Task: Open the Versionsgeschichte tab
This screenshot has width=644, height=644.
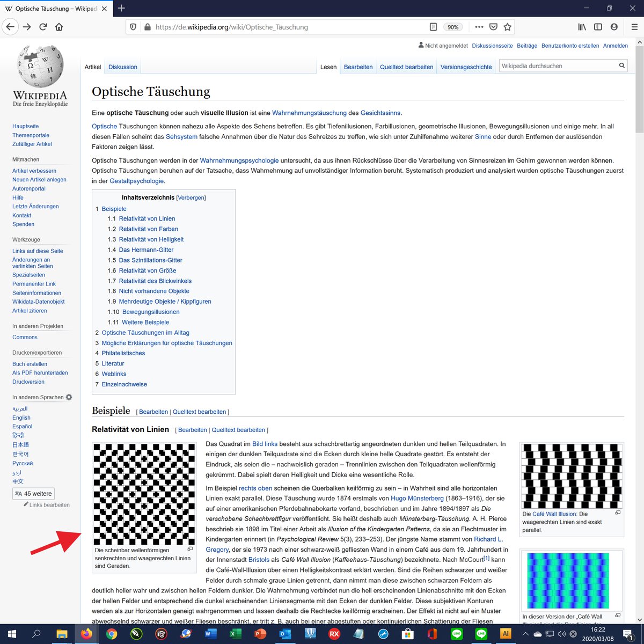Action: pos(466,67)
